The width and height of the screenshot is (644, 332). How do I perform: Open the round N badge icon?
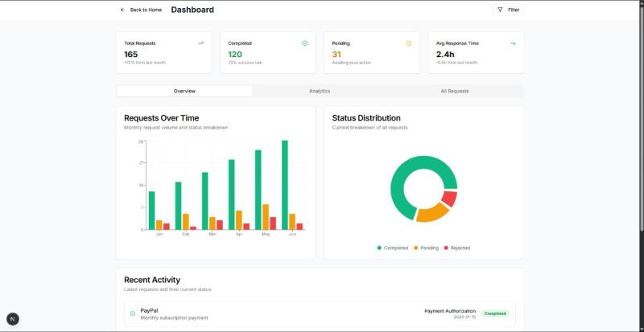13,319
